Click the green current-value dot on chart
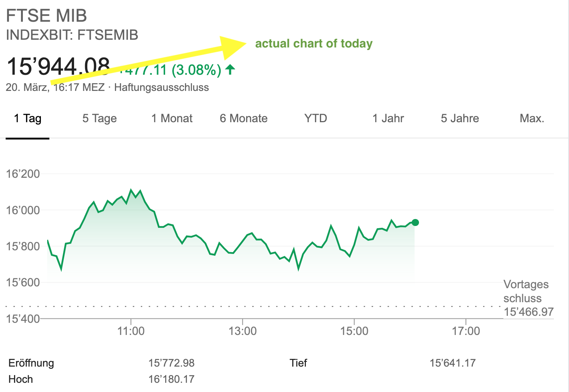This screenshot has height=392, width=569. (415, 222)
